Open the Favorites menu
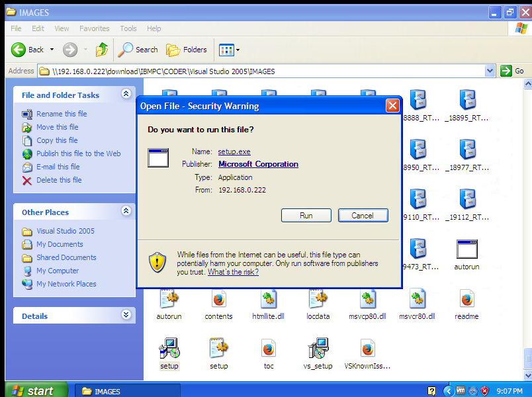This screenshot has height=397, width=532. tap(95, 28)
